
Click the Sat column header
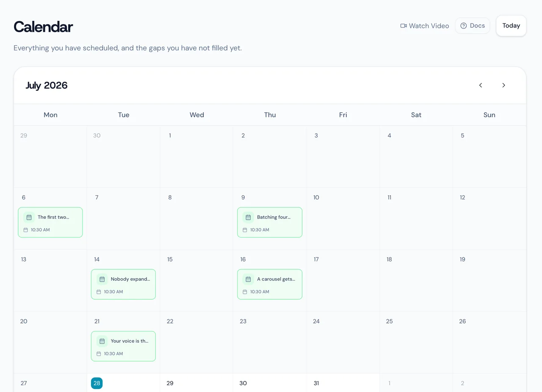416,115
